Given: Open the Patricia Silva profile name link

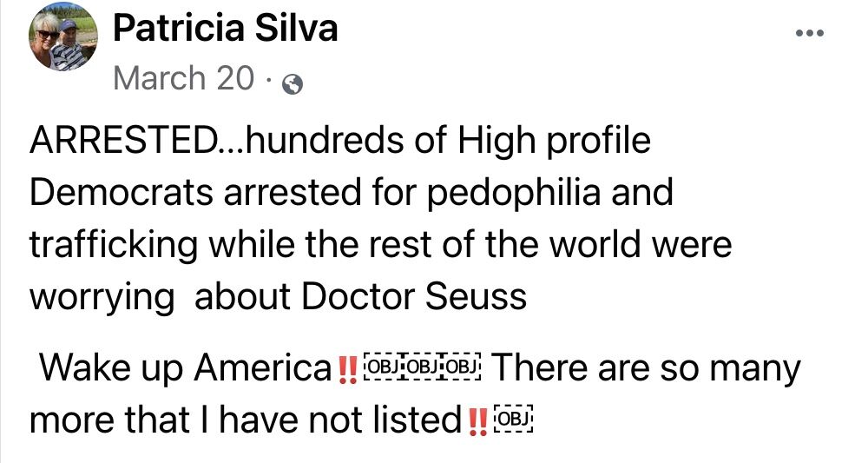Looking at the screenshot, I should pos(226,29).
